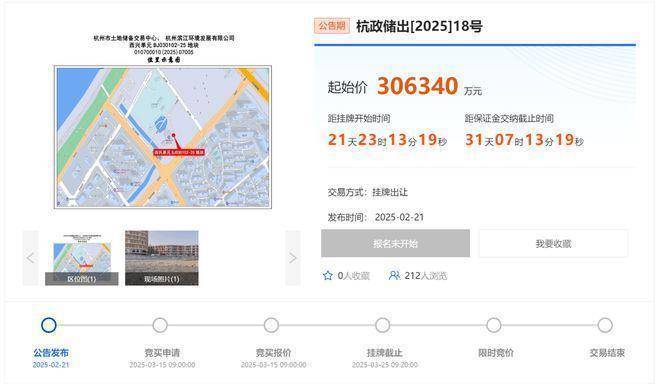Image resolution: width=660 pixels, height=387 pixels.
Task: Click the 公告期 status tag
Action: click(x=332, y=26)
